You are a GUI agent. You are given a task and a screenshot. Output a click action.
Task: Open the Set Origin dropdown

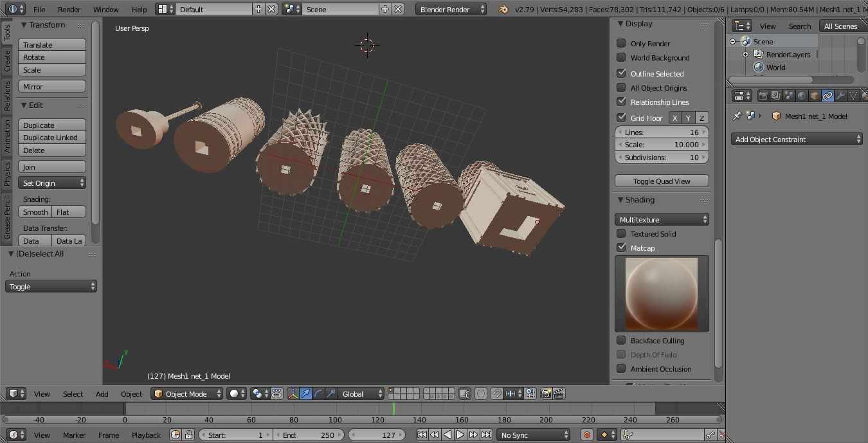(52, 183)
